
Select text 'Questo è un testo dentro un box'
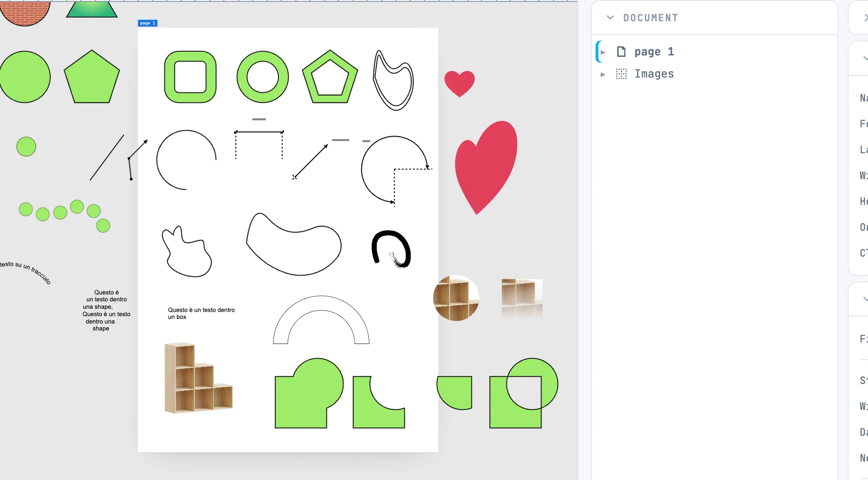click(201, 313)
